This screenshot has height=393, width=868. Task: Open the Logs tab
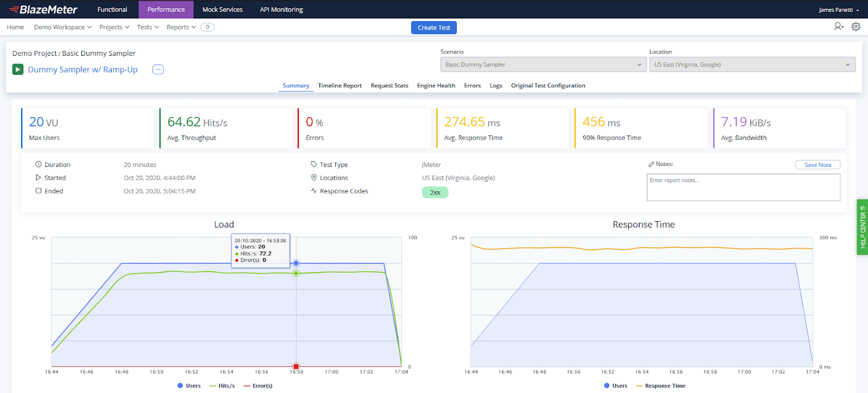point(496,86)
